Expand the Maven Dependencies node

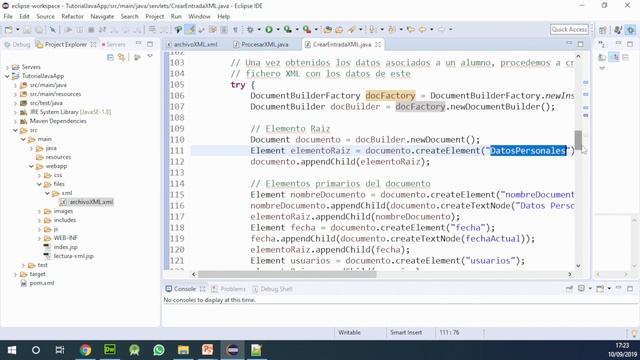click(x=15, y=121)
